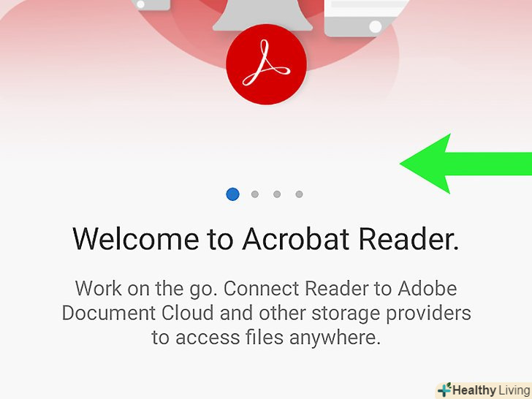Click the 'Work on the go' description text

coord(266,313)
